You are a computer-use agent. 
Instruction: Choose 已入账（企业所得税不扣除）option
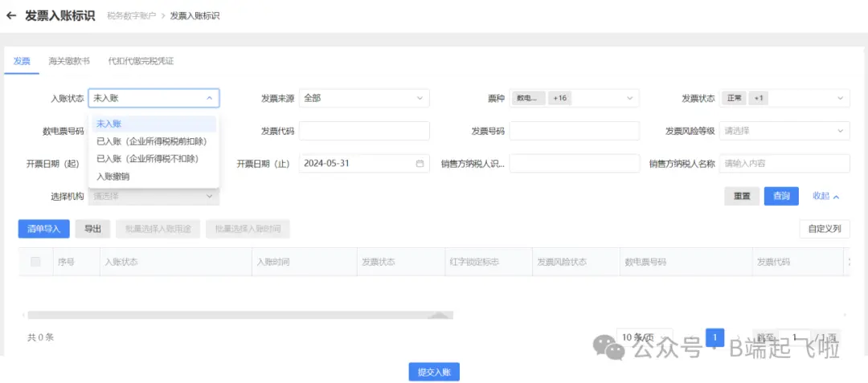coord(146,159)
